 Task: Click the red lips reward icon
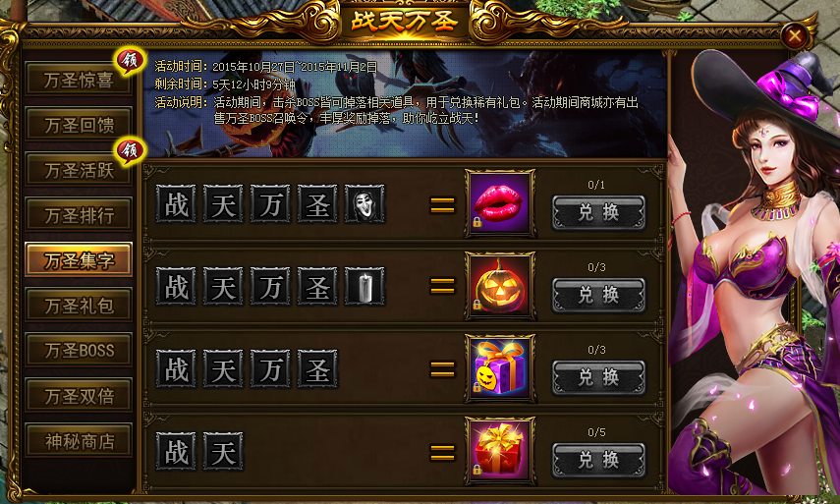tap(500, 203)
